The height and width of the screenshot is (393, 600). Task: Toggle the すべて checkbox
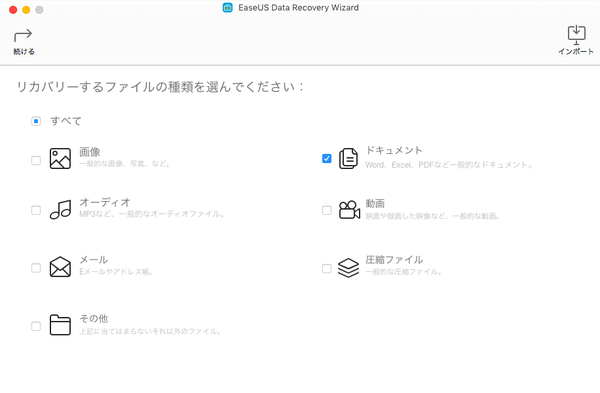pos(36,121)
